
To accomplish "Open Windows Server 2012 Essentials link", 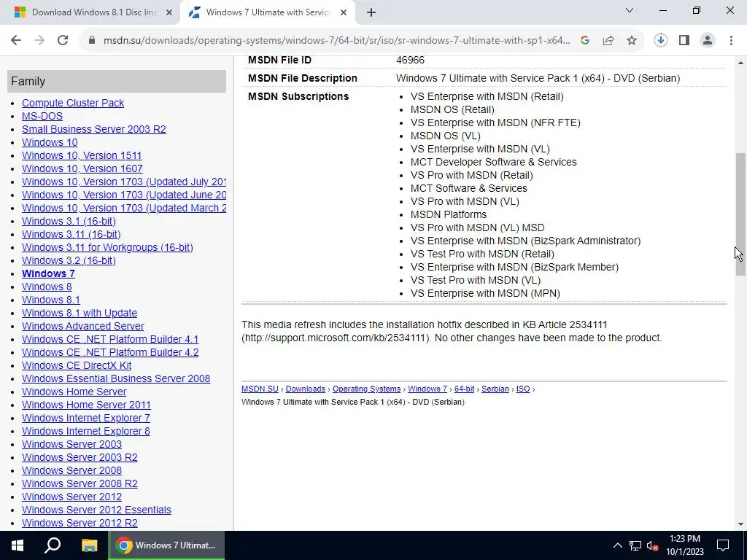I will [96, 510].
